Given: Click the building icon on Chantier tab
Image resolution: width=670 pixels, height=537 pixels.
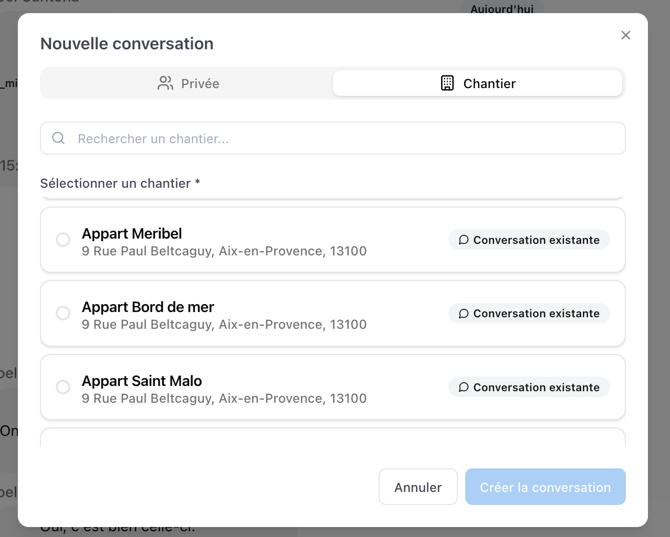Looking at the screenshot, I should pyautogui.click(x=447, y=84).
